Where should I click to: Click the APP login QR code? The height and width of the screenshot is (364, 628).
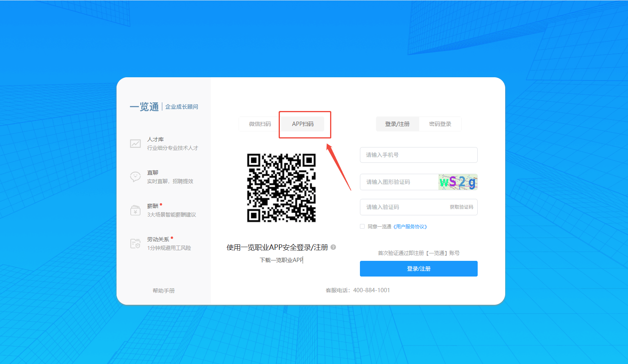[281, 188]
